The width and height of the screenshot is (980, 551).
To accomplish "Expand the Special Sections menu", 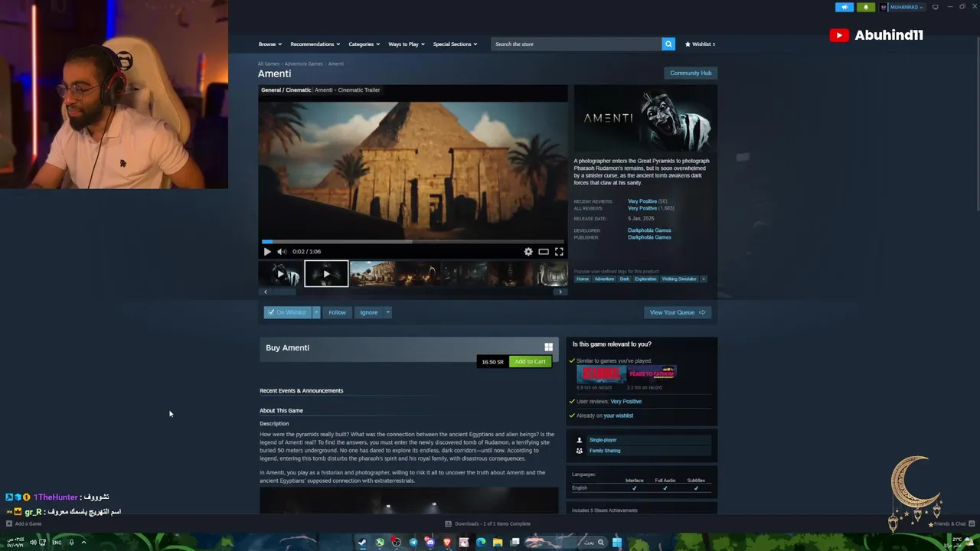I will [455, 44].
